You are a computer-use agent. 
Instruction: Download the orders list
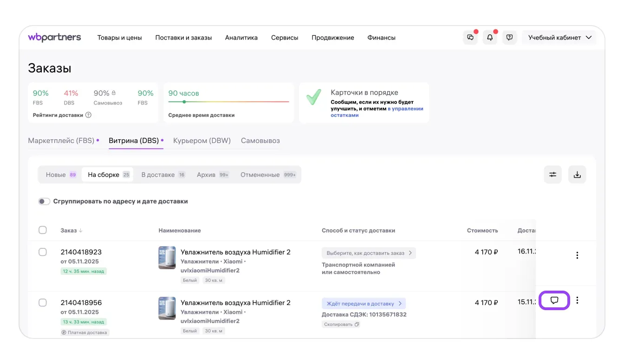point(577,175)
